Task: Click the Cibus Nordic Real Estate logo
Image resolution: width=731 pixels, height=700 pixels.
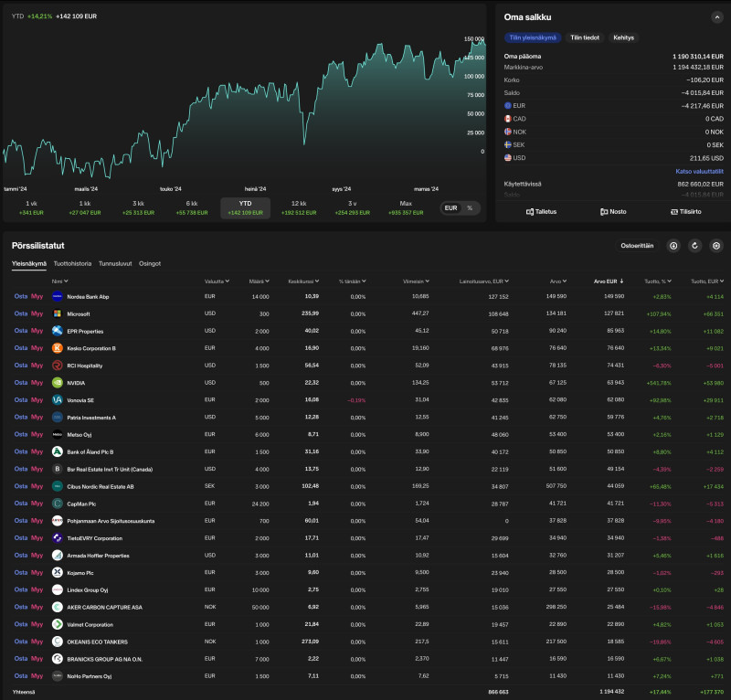Action: coord(58,486)
